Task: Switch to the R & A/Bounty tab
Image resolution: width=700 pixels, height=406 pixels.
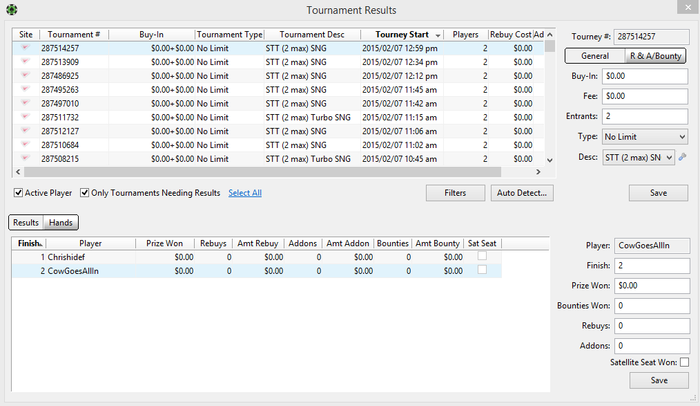Action: point(655,56)
